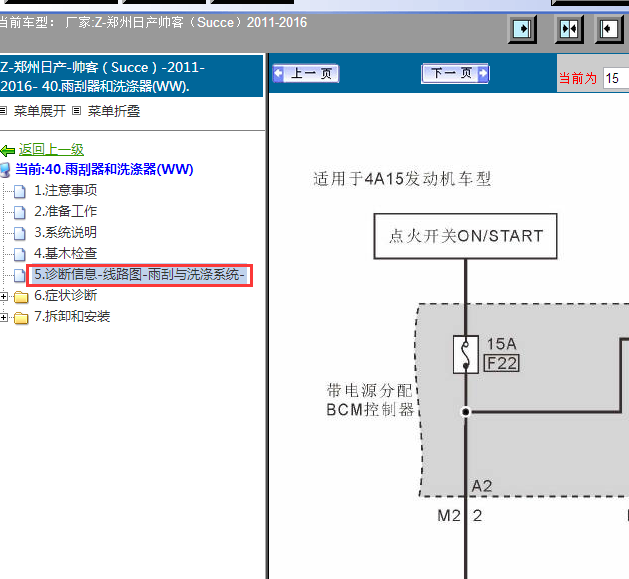Open tree item 2.准备工作
Image resolution: width=629 pixels, height=579 pixels.
click(65, 211)
